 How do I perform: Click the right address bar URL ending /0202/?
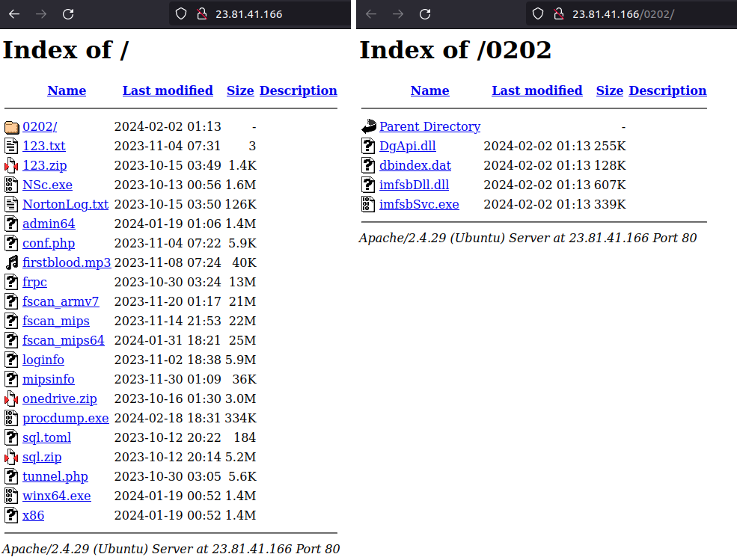(x=623, y=13)
